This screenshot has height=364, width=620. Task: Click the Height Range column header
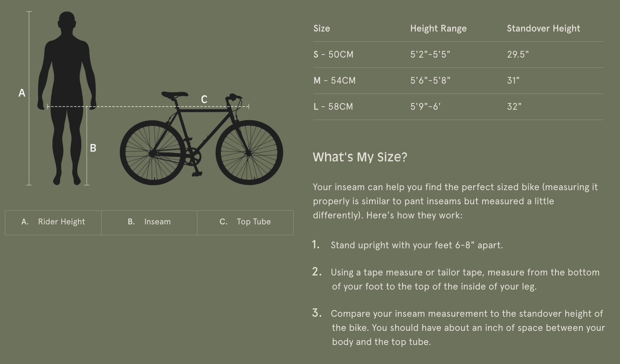coord(438,29)
